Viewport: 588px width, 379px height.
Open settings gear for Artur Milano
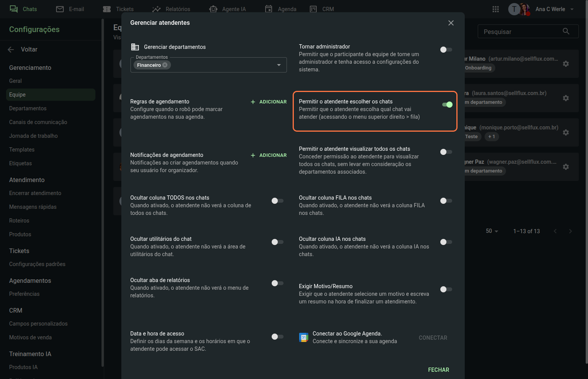coord(566,64)
